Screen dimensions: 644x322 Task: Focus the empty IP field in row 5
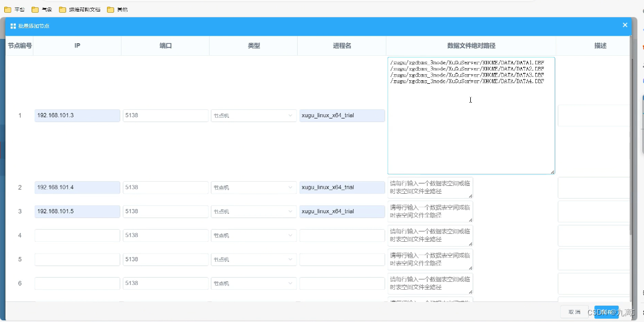point(77,259)
